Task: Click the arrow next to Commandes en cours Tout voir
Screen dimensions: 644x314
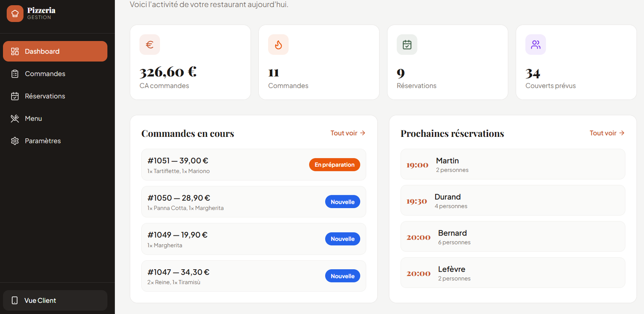Action: 363,133
